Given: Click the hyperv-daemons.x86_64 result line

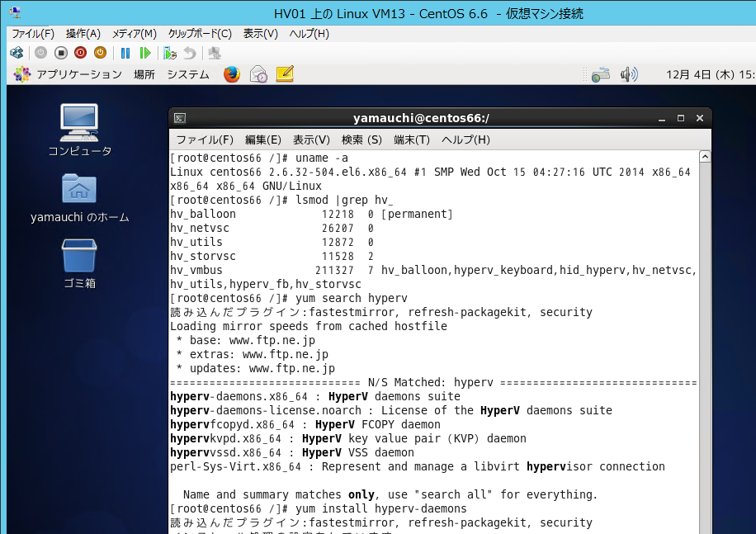Looking at the screenshot, I should tap(315, 396).
